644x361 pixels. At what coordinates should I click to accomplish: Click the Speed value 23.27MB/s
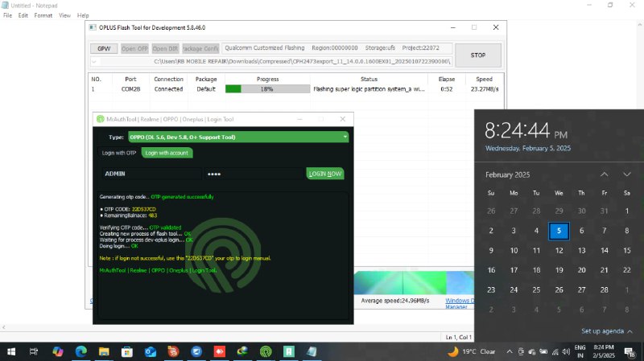click(485, 89)
